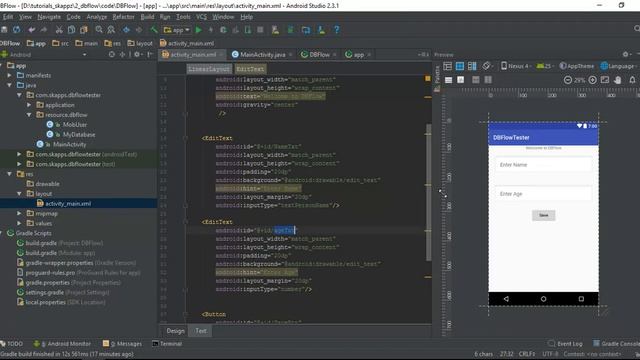Collapse the java folder node
This screenshot has width=640, height=360.
9,85
